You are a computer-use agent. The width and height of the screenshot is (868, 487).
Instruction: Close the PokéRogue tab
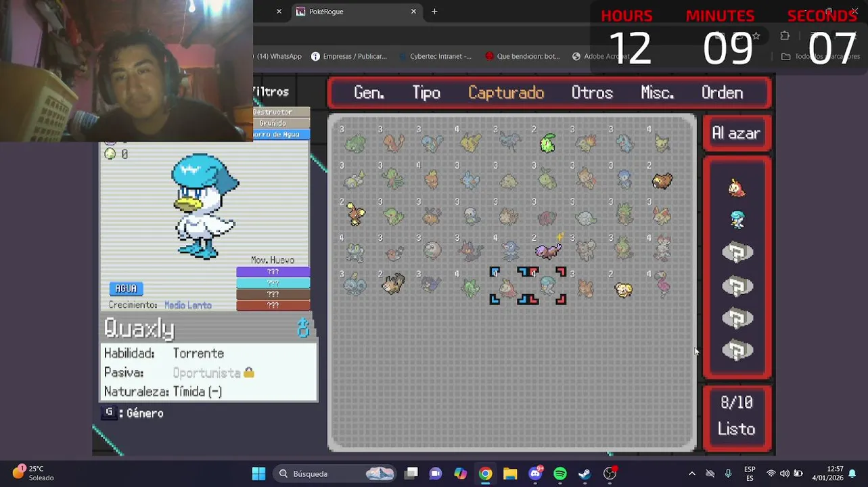coord(413,11)
